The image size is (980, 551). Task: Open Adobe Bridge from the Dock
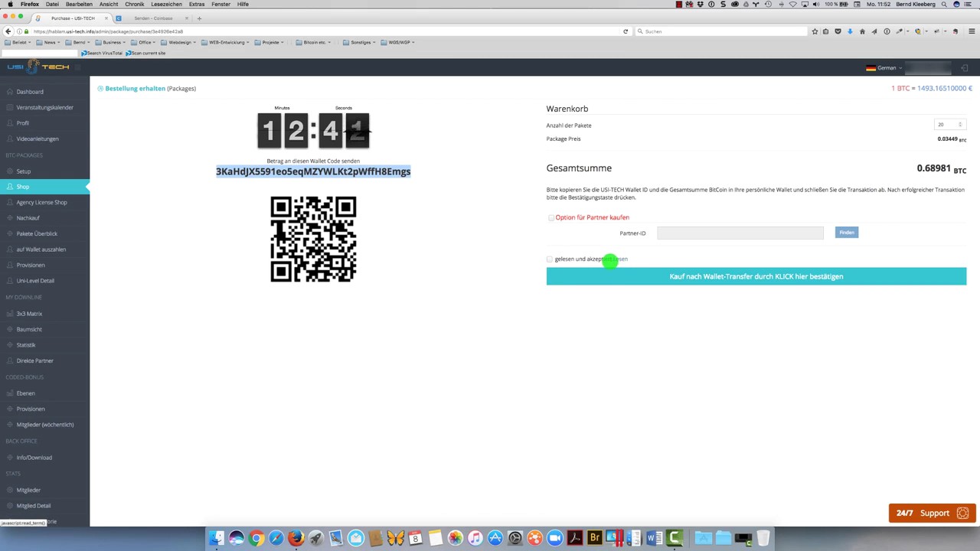pos(595,538)
